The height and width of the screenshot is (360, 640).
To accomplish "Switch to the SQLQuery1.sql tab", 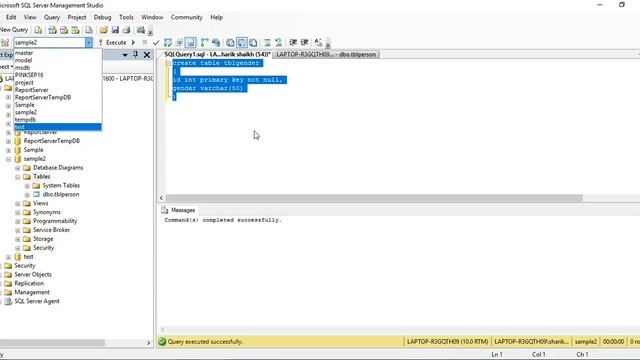I will (217, 54).
